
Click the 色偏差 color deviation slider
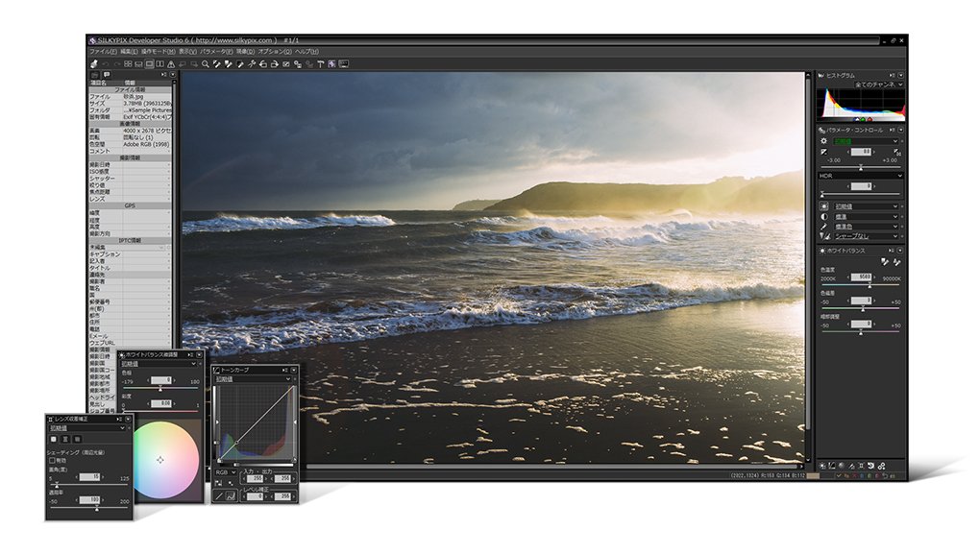click(x=861, y=308)
